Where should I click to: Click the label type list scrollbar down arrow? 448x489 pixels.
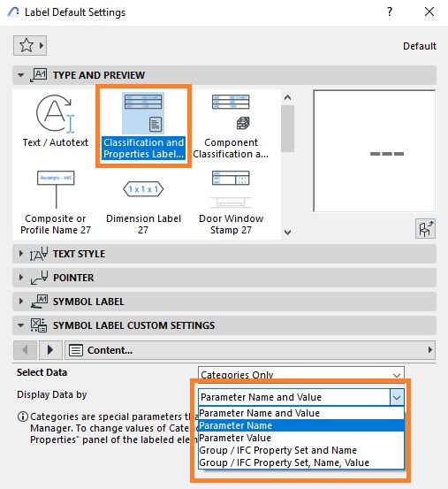pos(287,232)
